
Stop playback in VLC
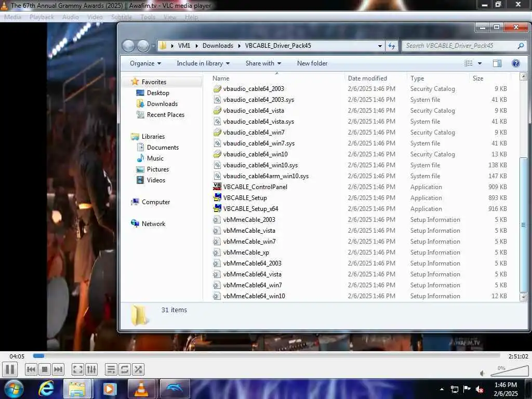(x=45, y=369)
